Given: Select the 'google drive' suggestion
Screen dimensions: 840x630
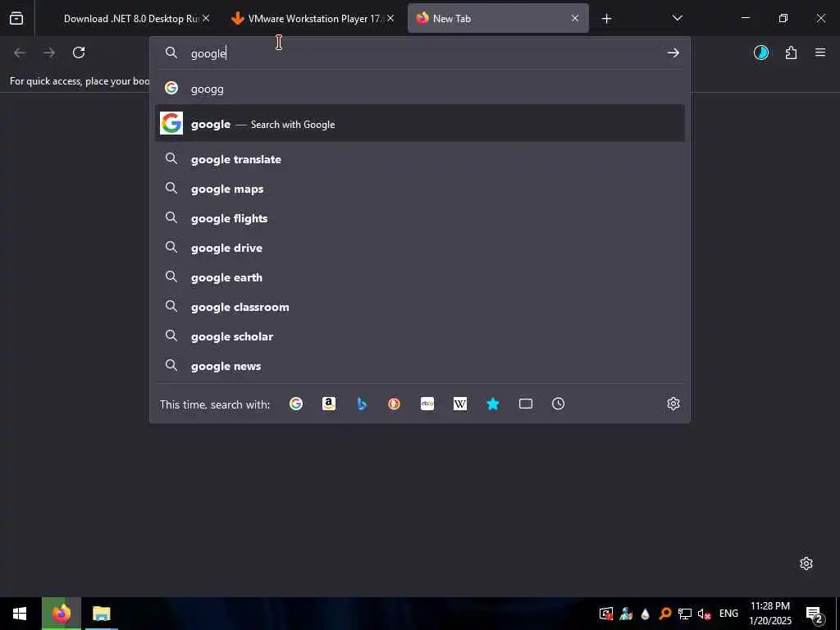Looking at the screenshot, I should click(420, 248).
